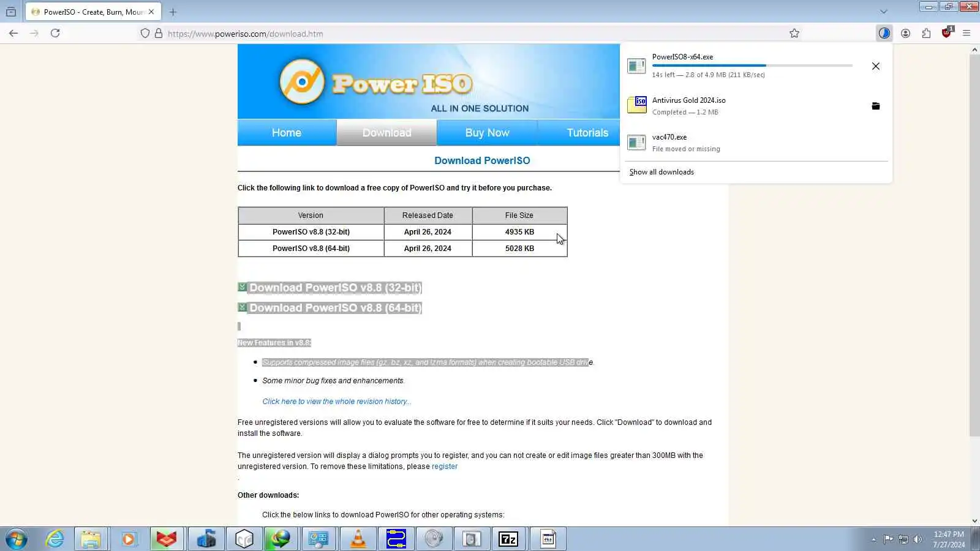Screen dimensions: 980x551
Task: Open the Firefox downloads panel button
Action: (884, 33)
